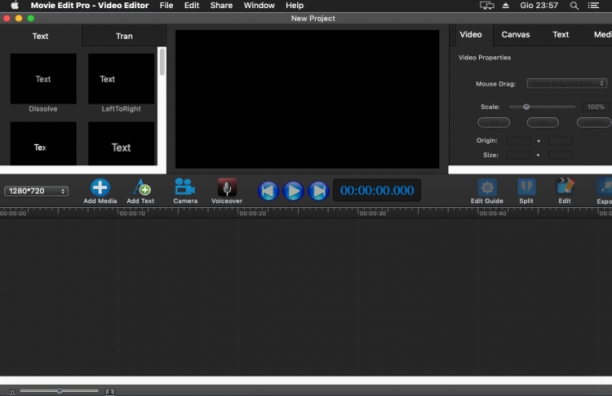Click the Scale slider handle
The width and height of the screenshot is (612, 396).
tap(526, 107)
